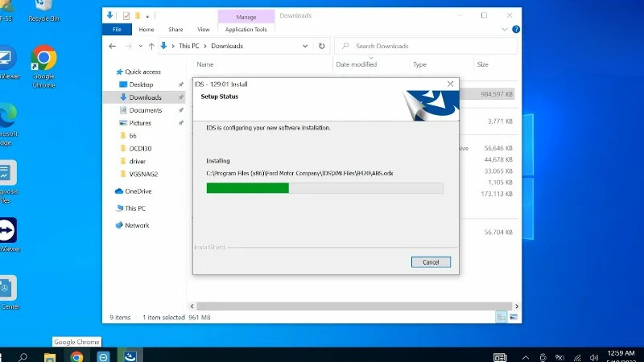This screenshot has width=644, height=362.
Task: Open the Application Tools tab
Action: (x=246, y=29)
